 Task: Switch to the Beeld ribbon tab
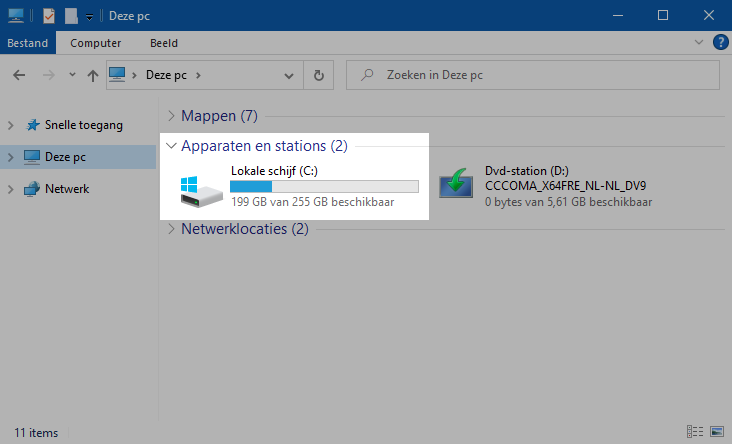[x=164, y=43]
